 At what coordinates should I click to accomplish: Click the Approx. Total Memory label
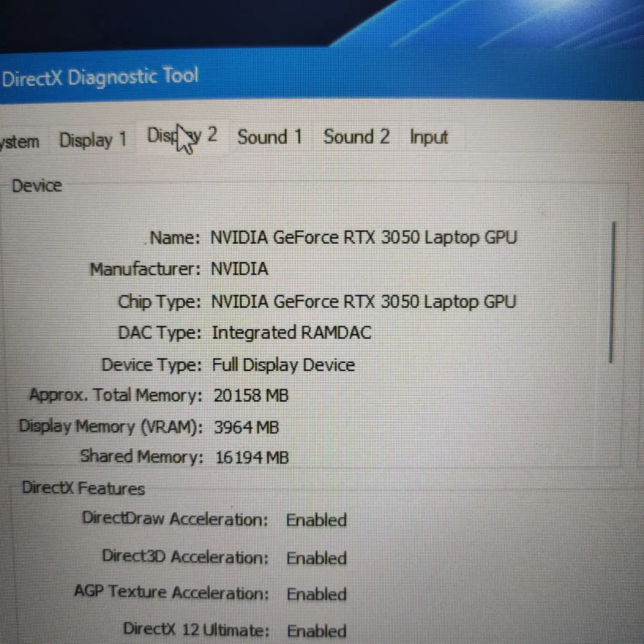pyautogui.click(x=115, y=395)
